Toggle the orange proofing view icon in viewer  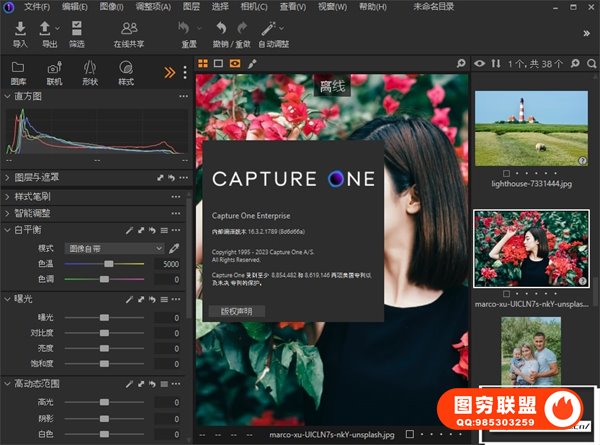[x=235, y=63]
